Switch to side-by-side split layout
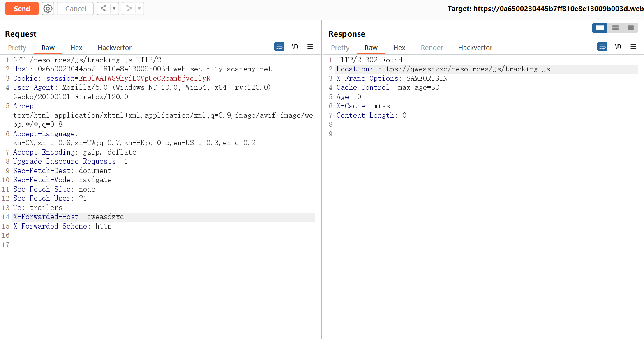644x339 pixels. 600,28
